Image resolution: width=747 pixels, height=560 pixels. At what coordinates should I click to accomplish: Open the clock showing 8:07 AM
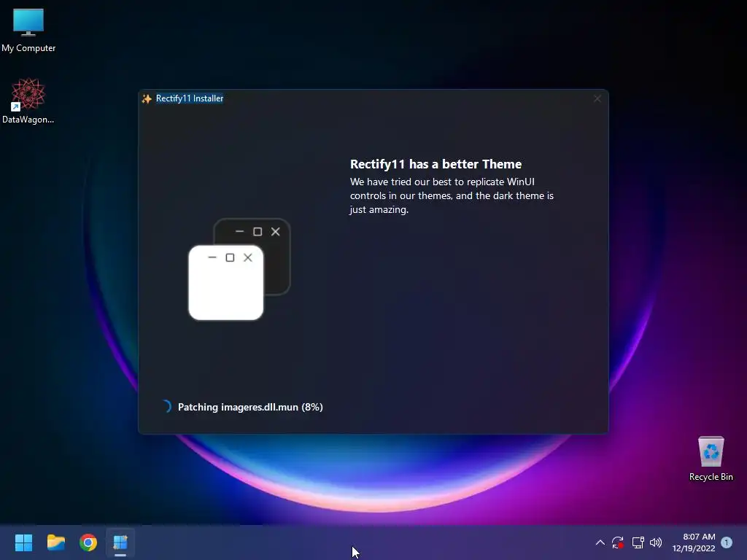pos(694,542)
